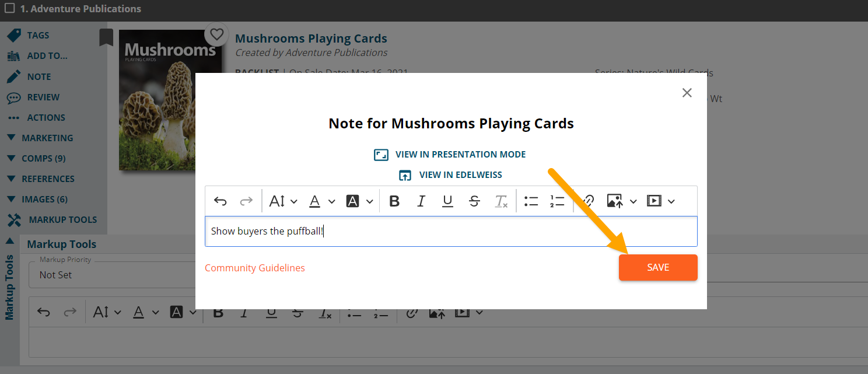Select the vertical Markup Tools side tab
Image resolution: width=868 pixels, height=374 pixels.
pos(9,287)
